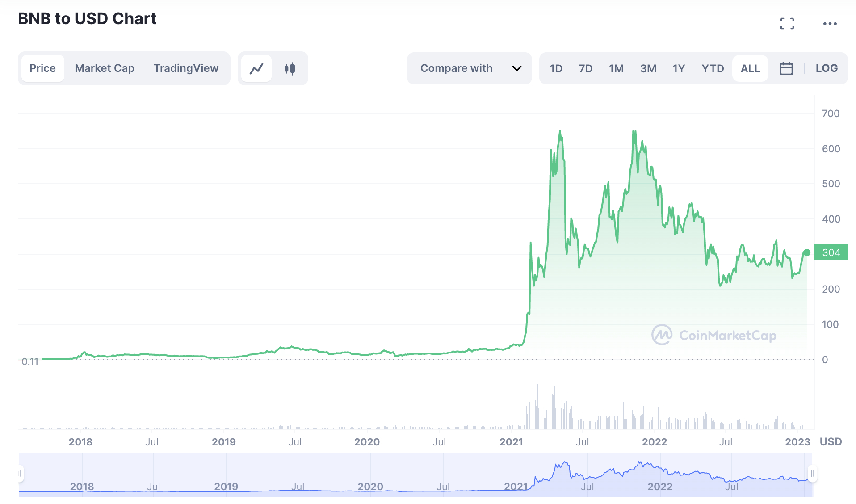Toggle LOG scale on chart
The height and width of the screenshot is (504, 856).
point(827,68)
